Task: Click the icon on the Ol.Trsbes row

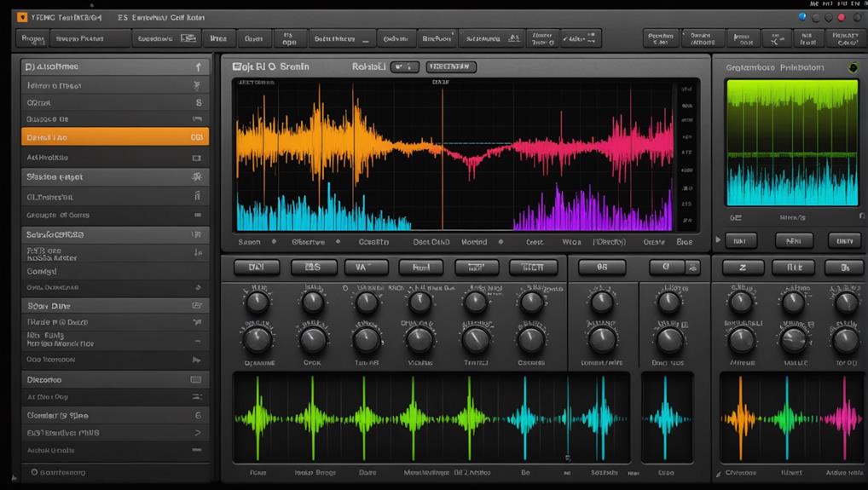Action: [197, 196]
